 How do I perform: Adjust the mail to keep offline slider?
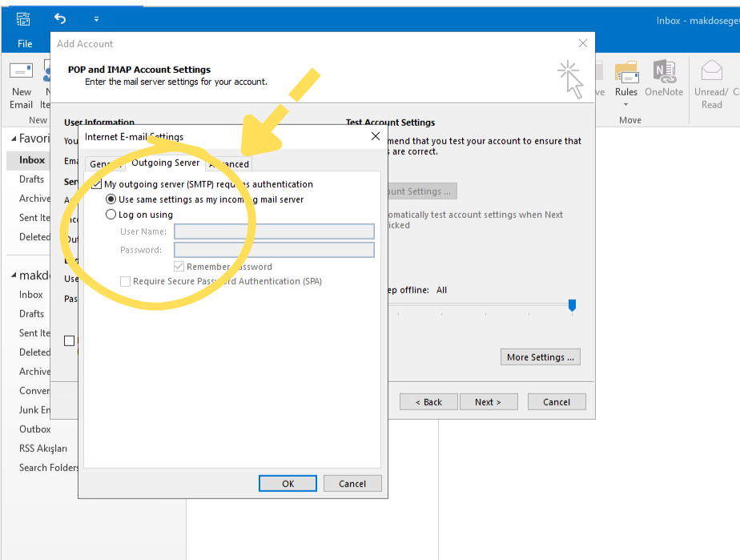572,305
